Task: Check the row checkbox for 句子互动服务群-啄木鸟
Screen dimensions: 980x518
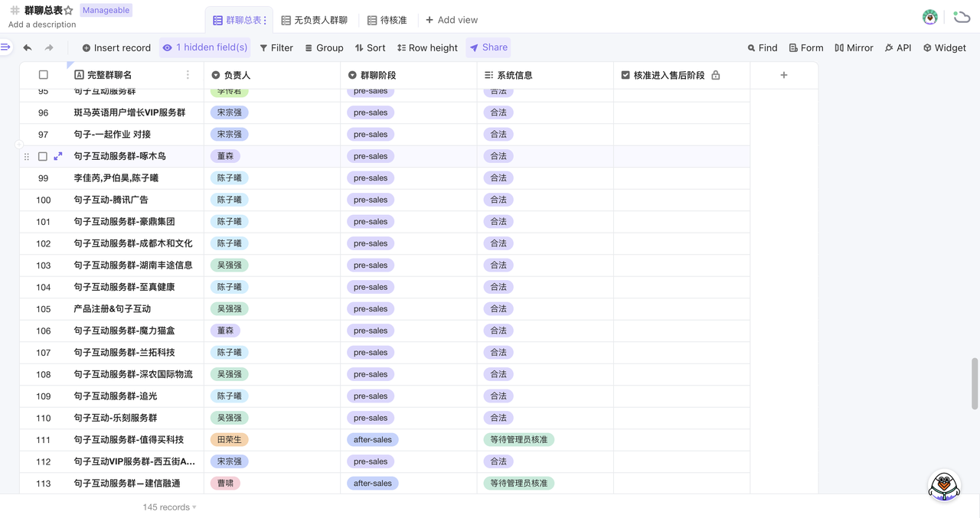Action: coord(43,156)
